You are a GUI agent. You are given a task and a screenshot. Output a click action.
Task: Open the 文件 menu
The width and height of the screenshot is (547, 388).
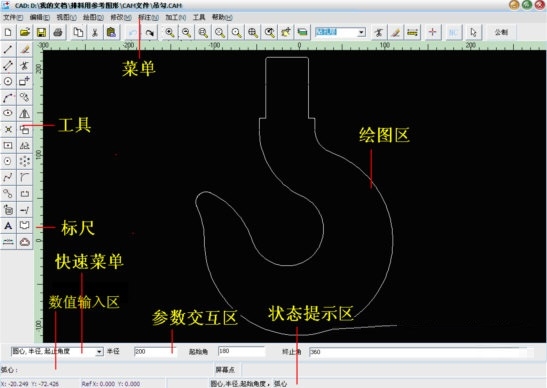pyautogui.click(x=13, y=17)
